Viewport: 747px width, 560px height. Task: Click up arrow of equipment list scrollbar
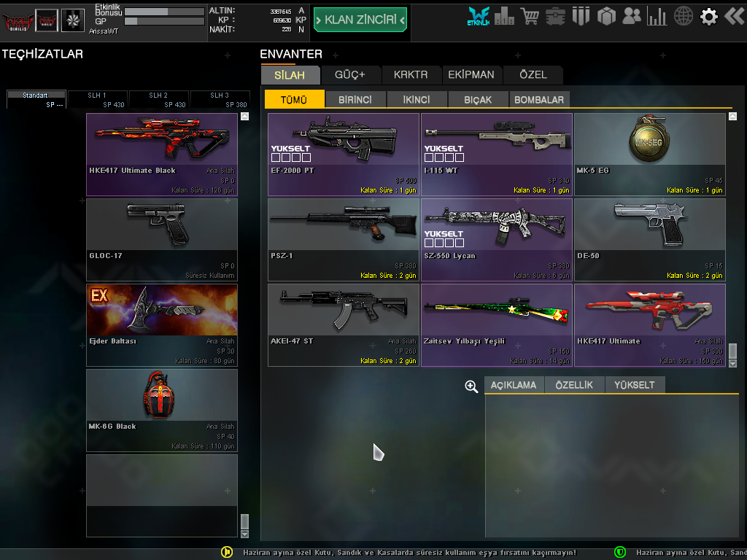[x=245, y=116]
